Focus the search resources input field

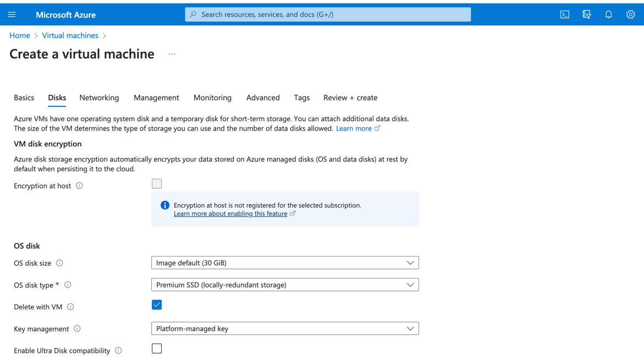(x=328, y=14)
